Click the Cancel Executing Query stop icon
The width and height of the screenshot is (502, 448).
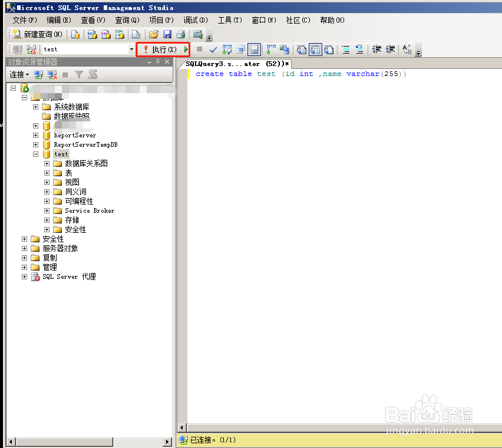pyautogui.click(x=200, y=49)
